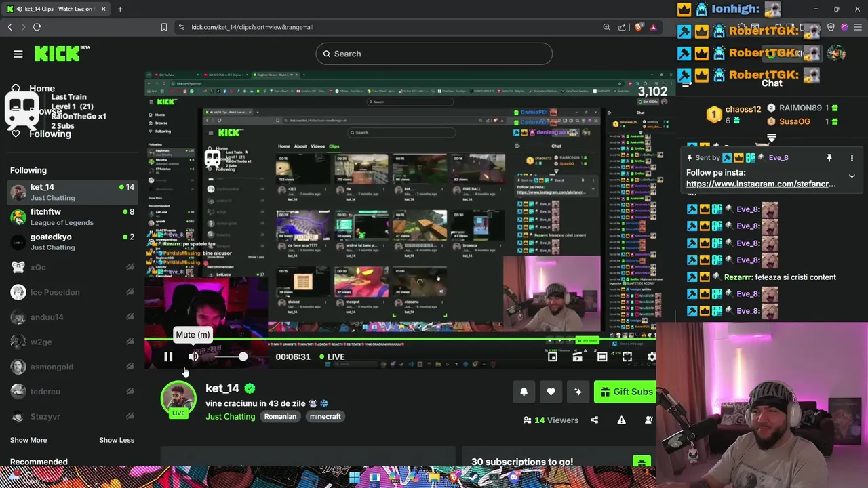Image resolution: width=868 pixels, height=488 pixels.
Task: Open the hamburger sidebar menu
Action: pyautogui.click(x=18, y=54)
